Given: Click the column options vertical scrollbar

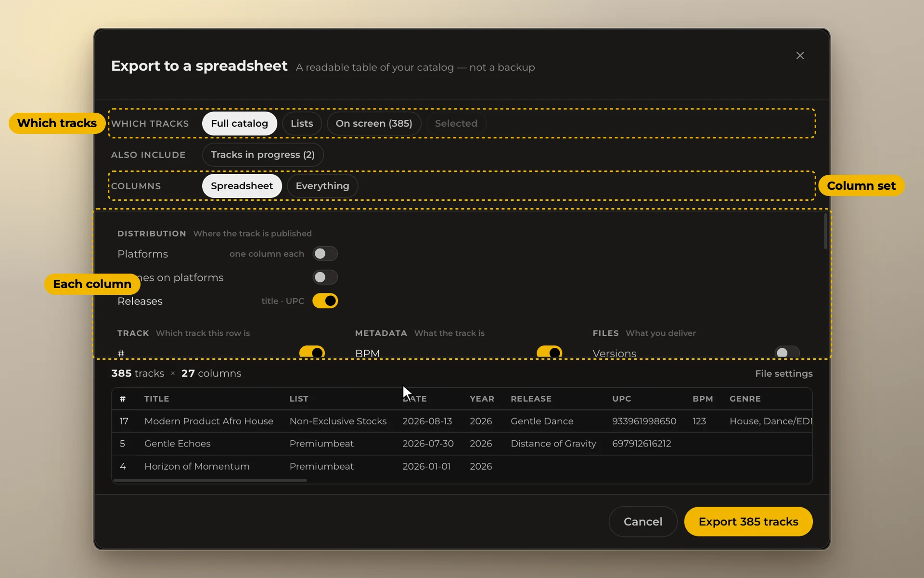Looking at the screenshot, I should pyautogui.click(x=825, y=231).
